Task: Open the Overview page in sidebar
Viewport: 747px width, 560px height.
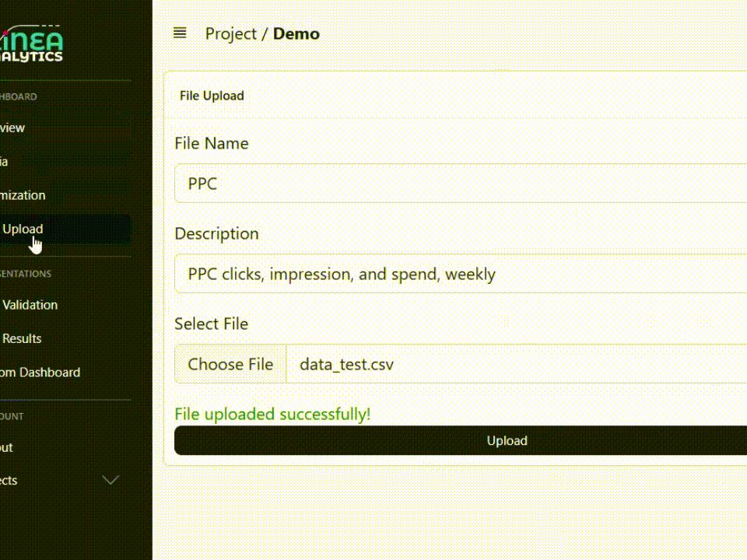Action: (x=12, y=128)
